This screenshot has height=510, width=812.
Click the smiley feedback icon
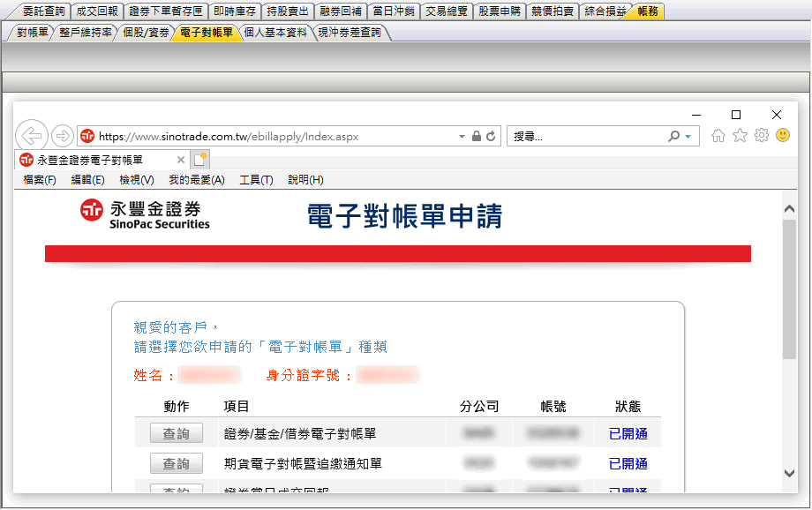tap(782, 136)
